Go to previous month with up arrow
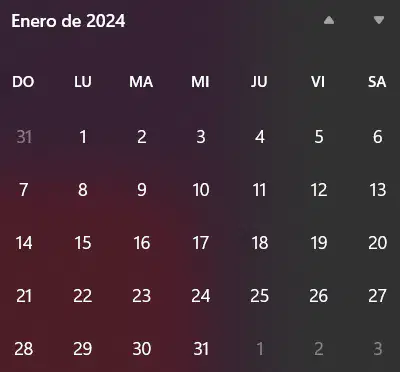Screen dimensions: 400x372 (329, 21)
